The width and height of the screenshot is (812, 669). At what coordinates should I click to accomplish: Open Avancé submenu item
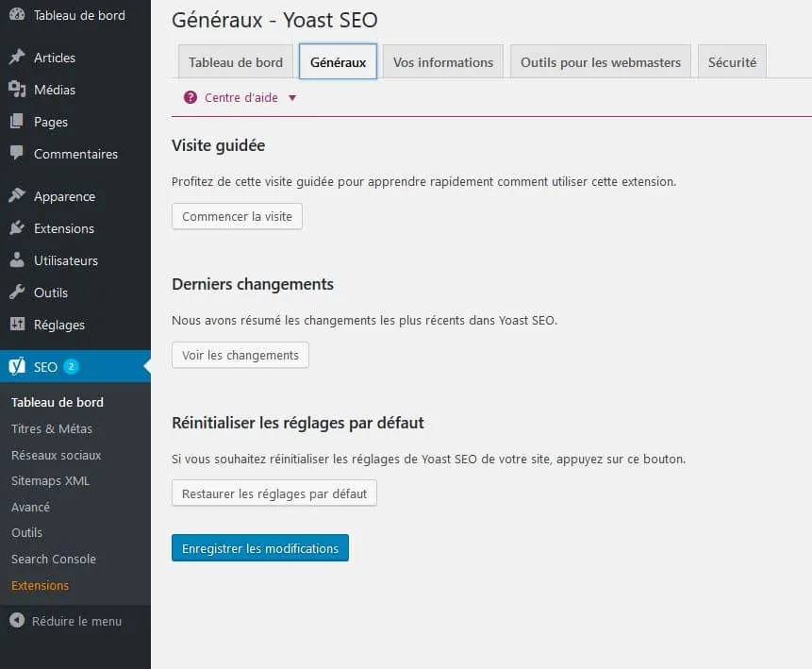(30, 507)
